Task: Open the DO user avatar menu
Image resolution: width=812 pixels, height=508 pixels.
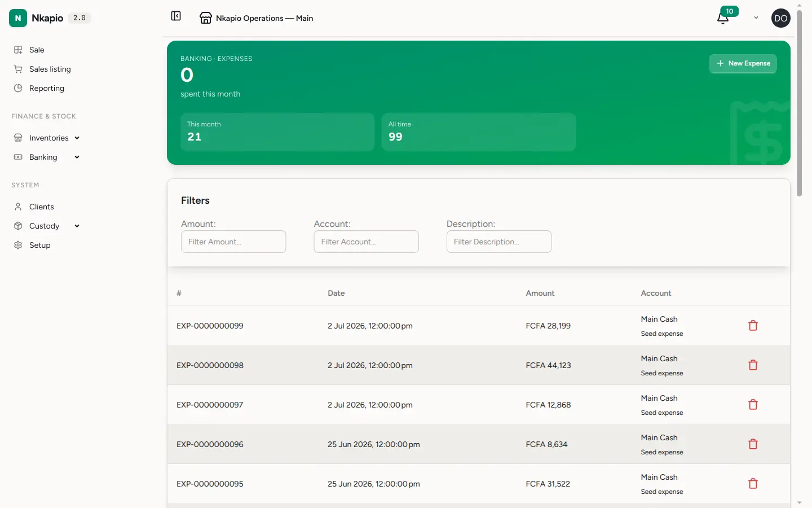Action: click(x=781, y=18)
